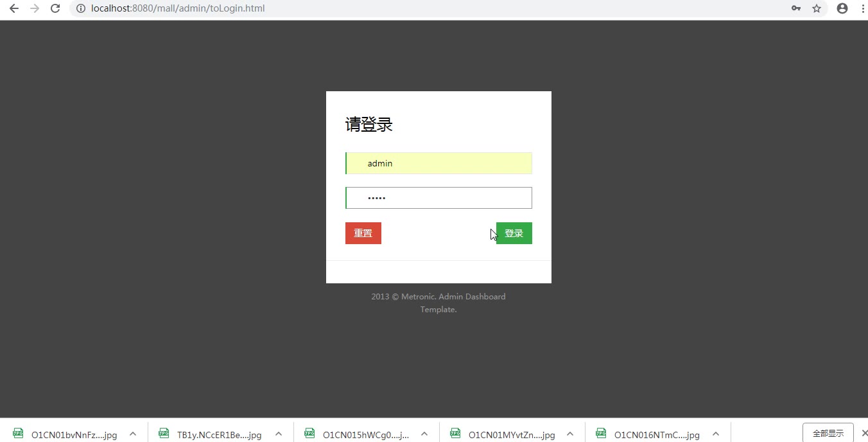Click 全部显示 show all downloads button

[x=828, y=433]
